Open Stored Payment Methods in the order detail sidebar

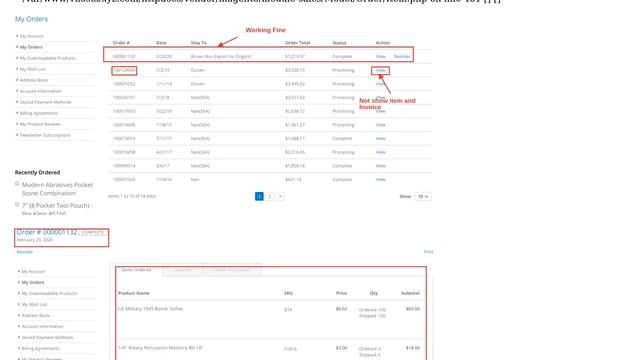tap(47, 338)
